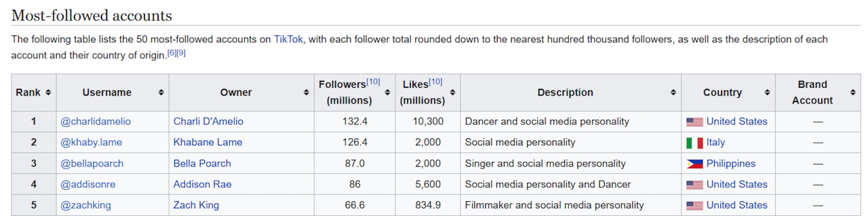
Task: Click the Description column sort arrows
Action: 673,92
